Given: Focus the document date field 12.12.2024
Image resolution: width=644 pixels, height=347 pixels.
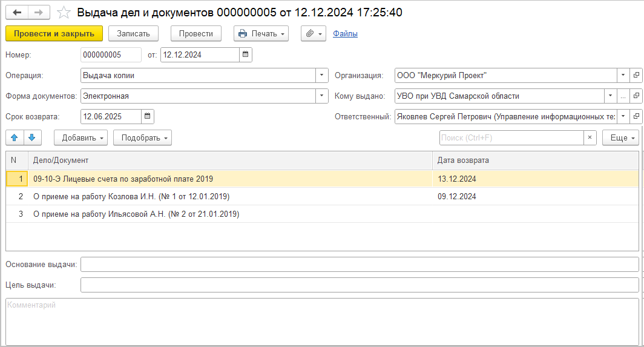Looking at the screenshot, I should [x=200, y=55].
